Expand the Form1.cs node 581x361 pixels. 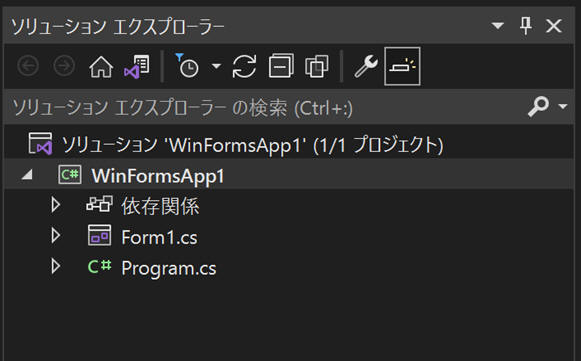coord(56,235)
